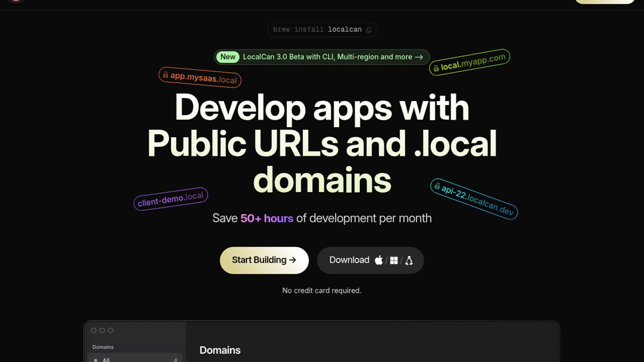Click the client-demo.local domain tag

pyautogui.click(x=171, y=199)
